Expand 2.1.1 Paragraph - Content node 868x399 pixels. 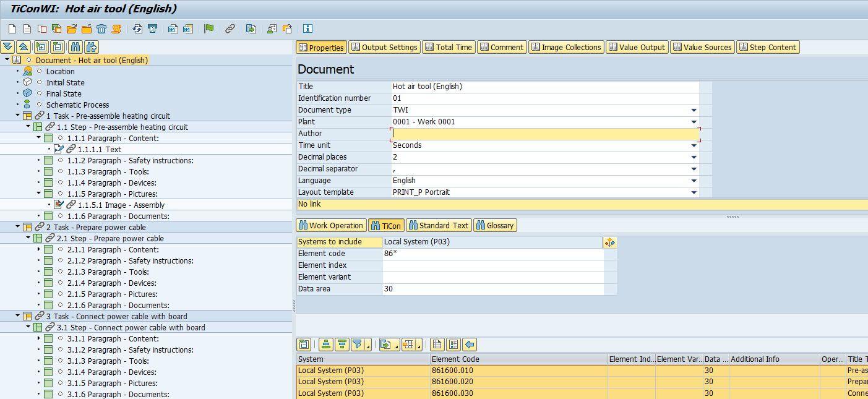pos(38,249)
